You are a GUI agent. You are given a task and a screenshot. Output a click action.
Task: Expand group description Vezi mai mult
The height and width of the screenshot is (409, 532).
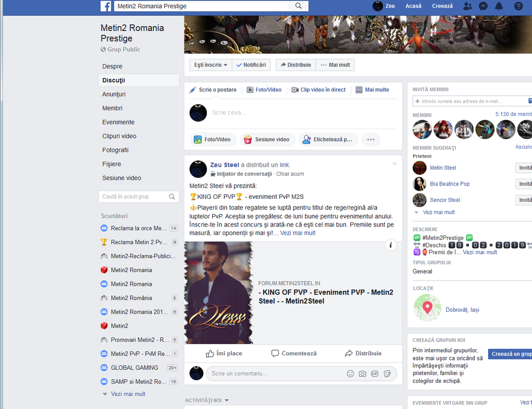(480, 252)
